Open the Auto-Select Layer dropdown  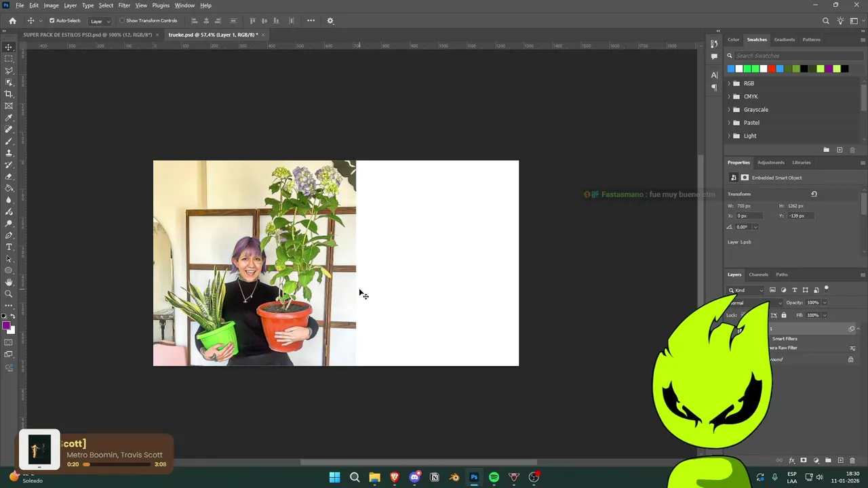click(x=100, y=21)
